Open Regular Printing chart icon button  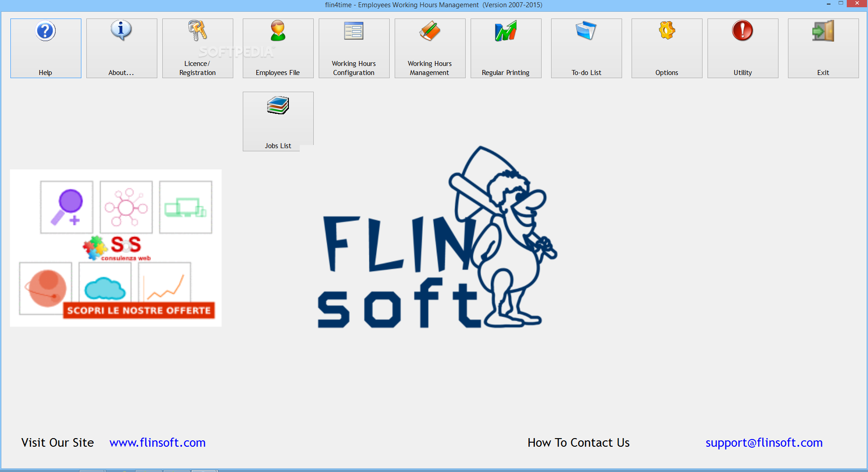[506, 48]
